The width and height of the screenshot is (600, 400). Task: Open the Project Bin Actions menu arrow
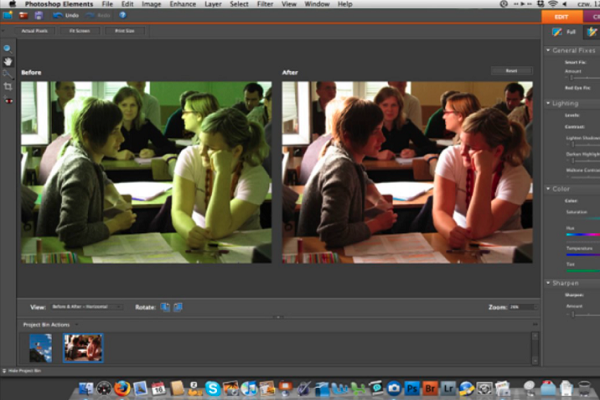pyautogui.click(x=76, y=325)
